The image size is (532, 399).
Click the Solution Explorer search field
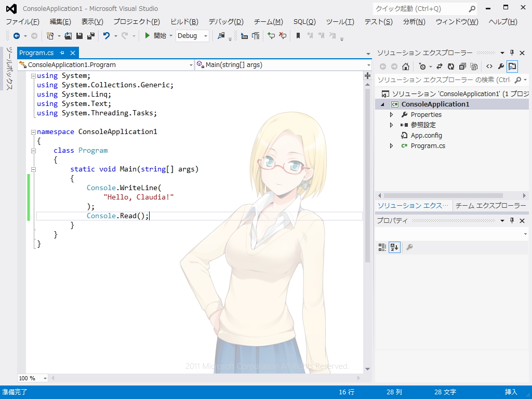(451, 80)
